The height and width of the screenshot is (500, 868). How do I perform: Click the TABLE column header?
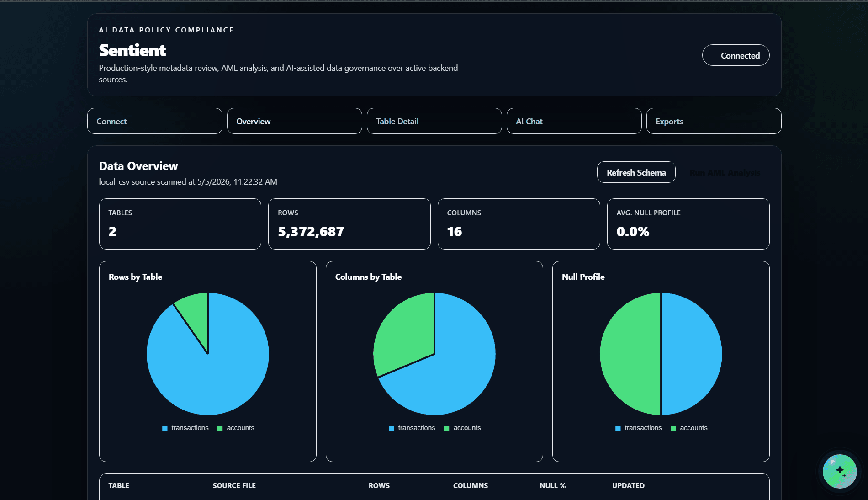[119, 485]
